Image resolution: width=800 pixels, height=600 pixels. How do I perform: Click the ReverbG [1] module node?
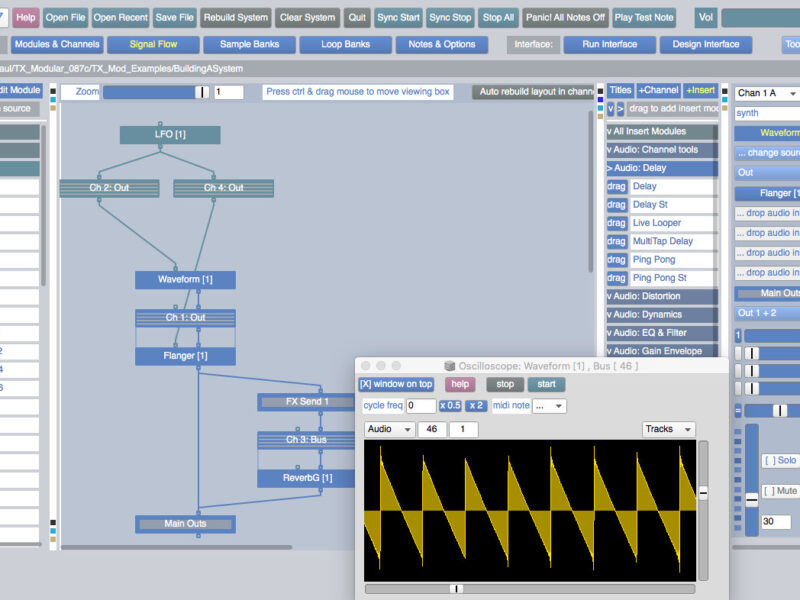[x=307, y=479]
